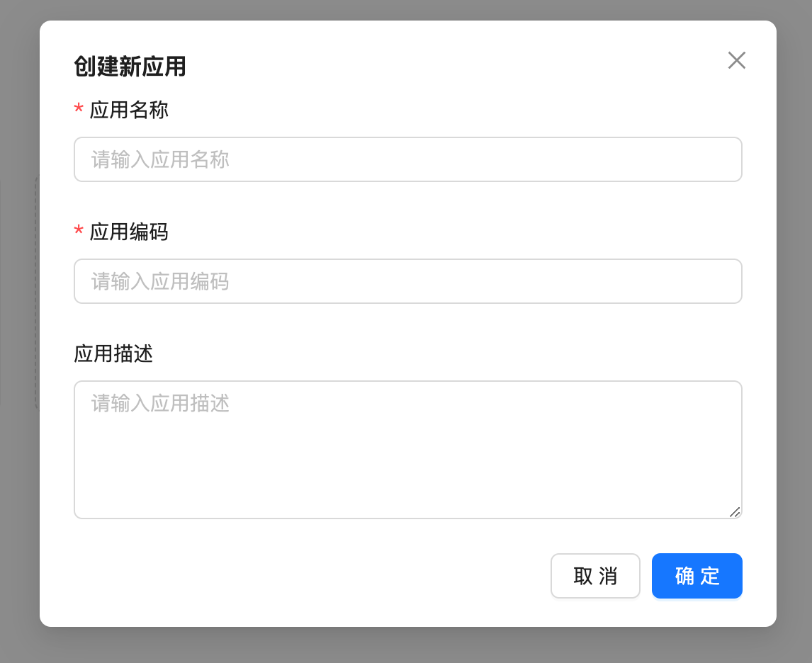Image resolution: width=812 pixels, height=663 pixels.
Task: Confirm with the blue 确定 button
Action: point(697,576)
